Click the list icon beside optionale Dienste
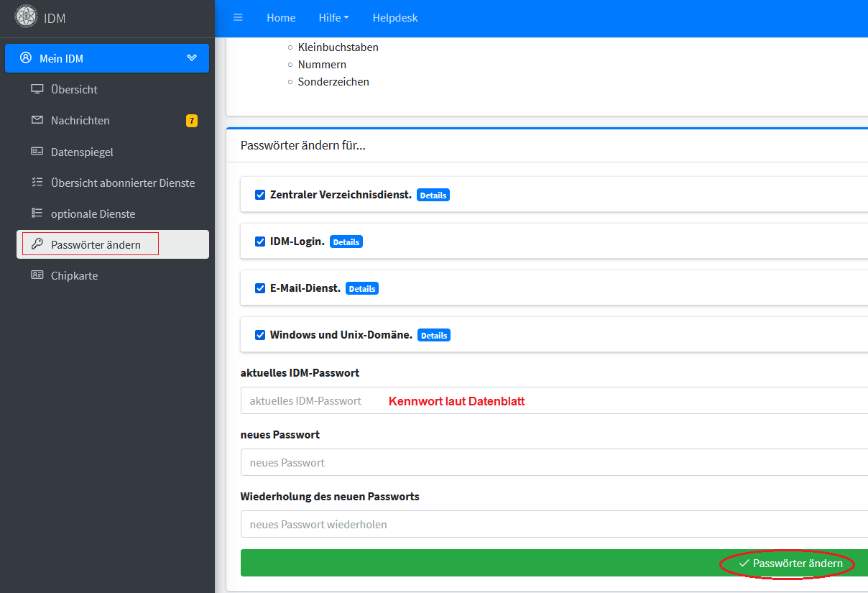This screenshot has height=593, width=868. [x=37, y=213]
